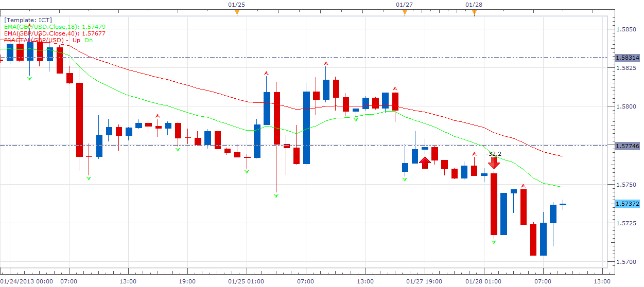644x287 pixels.
Task: Click the 1.5725 price axis label
Action: point(625,223)
